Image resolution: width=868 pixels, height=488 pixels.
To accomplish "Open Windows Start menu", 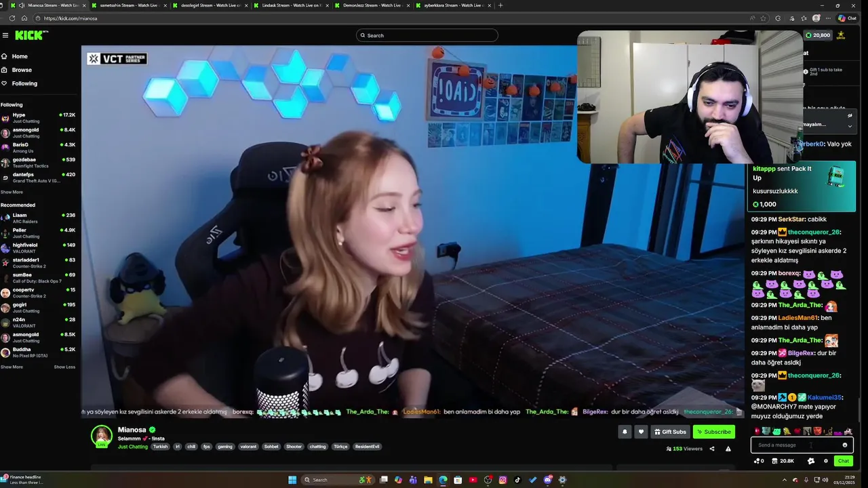I will pos(292,480).
